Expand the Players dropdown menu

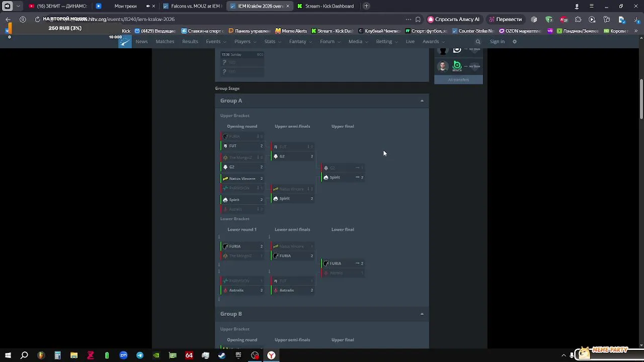pos(245,42)
